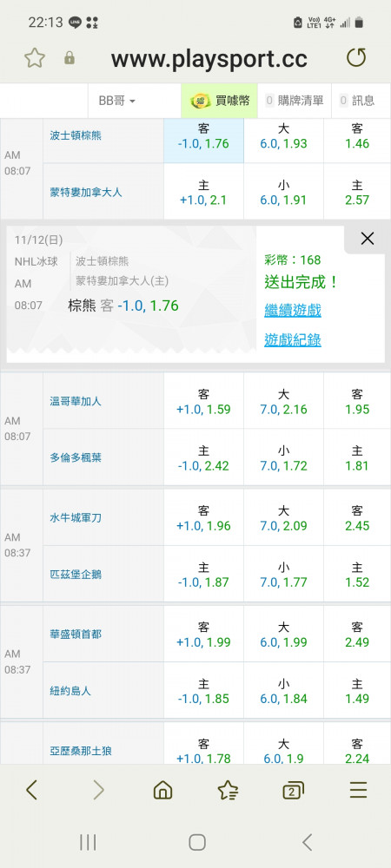This screenshot has width=391, height=868.
Task: Open the browser hamburger menu
Action: click(358, 790)
